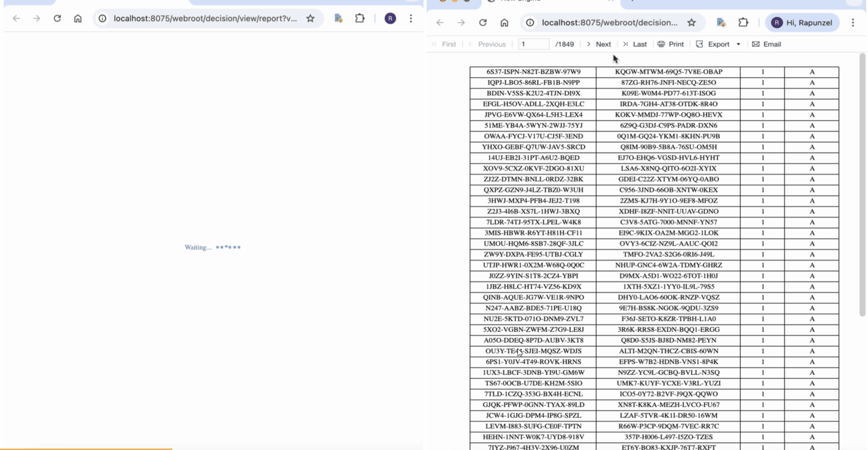Bookmark page with star in left browser
Viewport: 868px width, 450px height.
311,19
